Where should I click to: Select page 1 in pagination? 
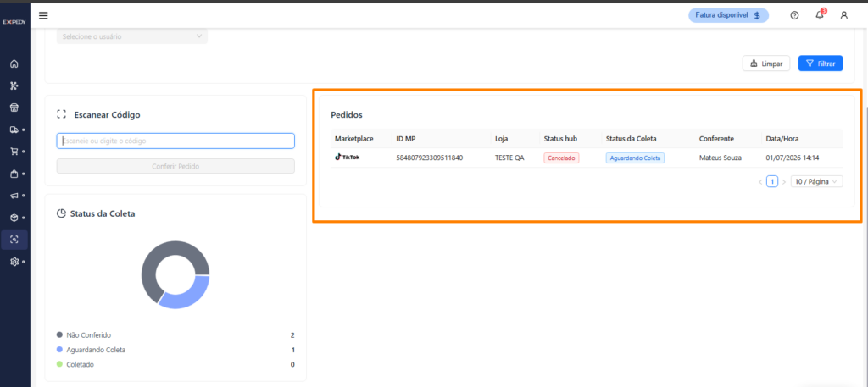click(772, 181)
